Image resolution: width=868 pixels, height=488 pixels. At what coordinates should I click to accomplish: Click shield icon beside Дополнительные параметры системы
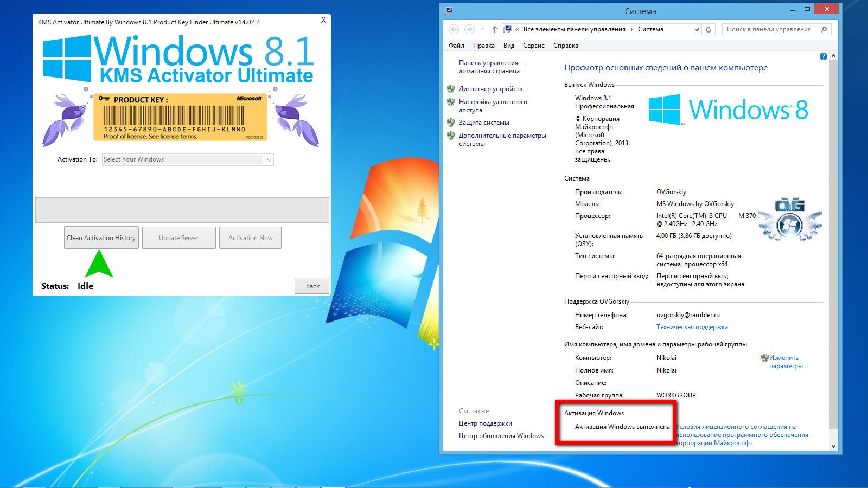[451, 136]
